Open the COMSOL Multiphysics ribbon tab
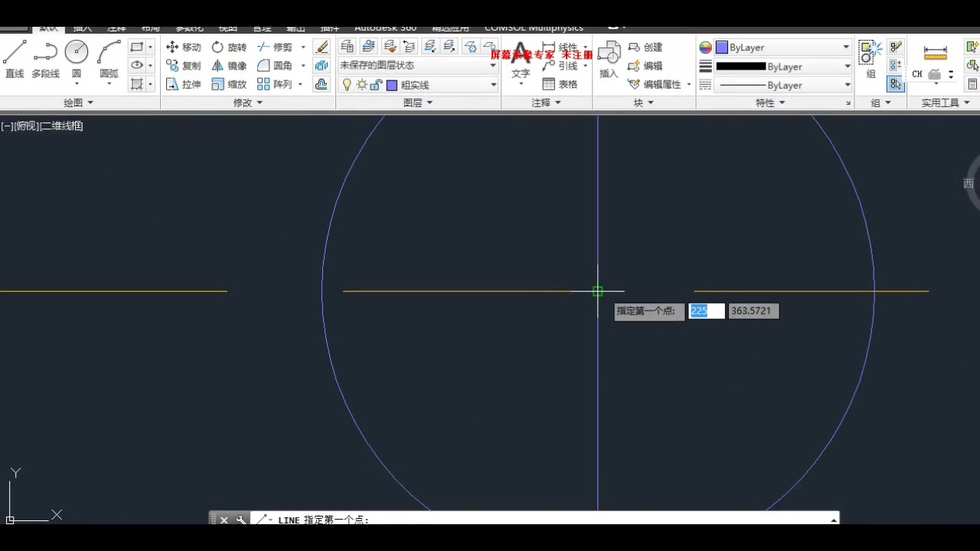The image size is (980, 551). (534, 28)
